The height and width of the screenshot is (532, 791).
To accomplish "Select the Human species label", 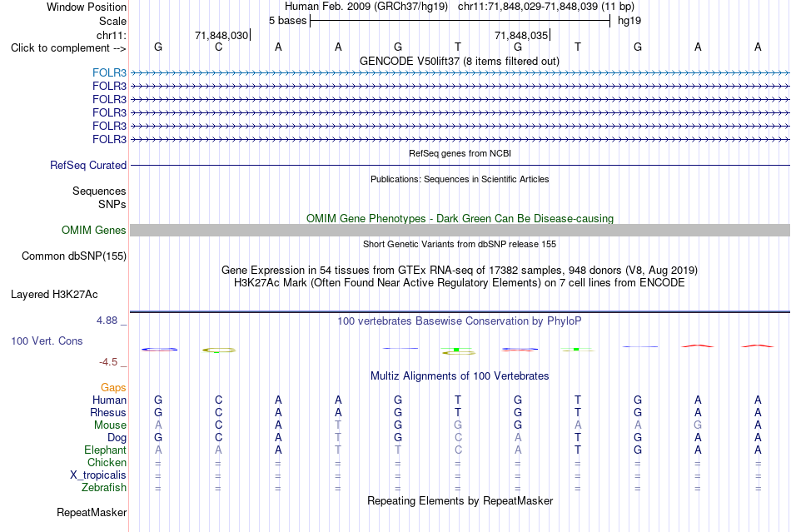I will click(109, 400).
